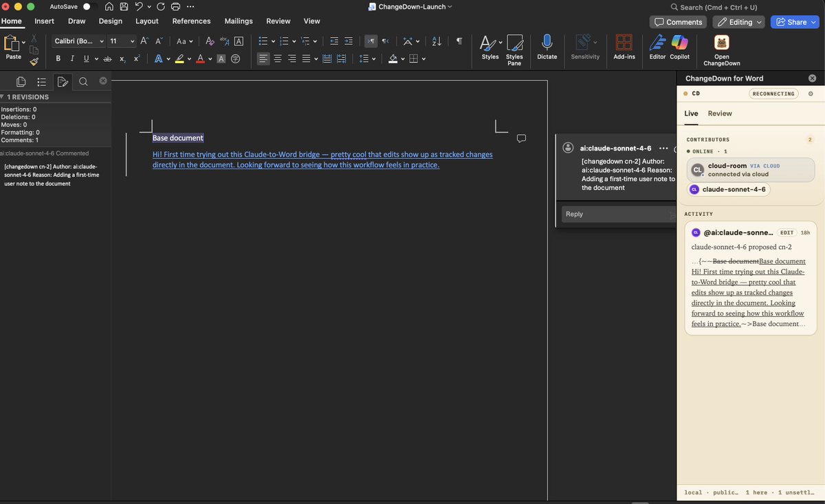Open search magnifier in the sidebar
Image resolution: width=825 pixels, height=504 pixels.
83,82
